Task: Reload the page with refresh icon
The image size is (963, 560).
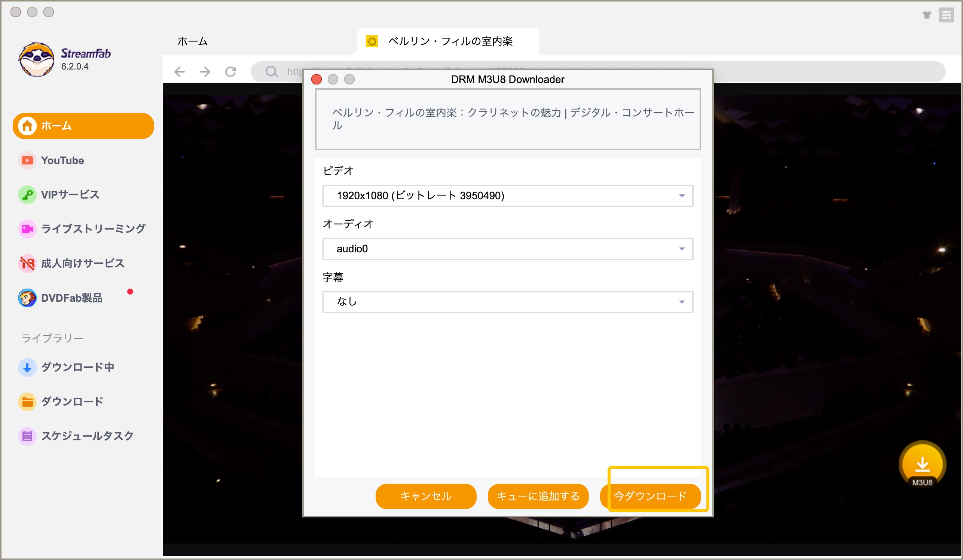Action: coord(230,71)
